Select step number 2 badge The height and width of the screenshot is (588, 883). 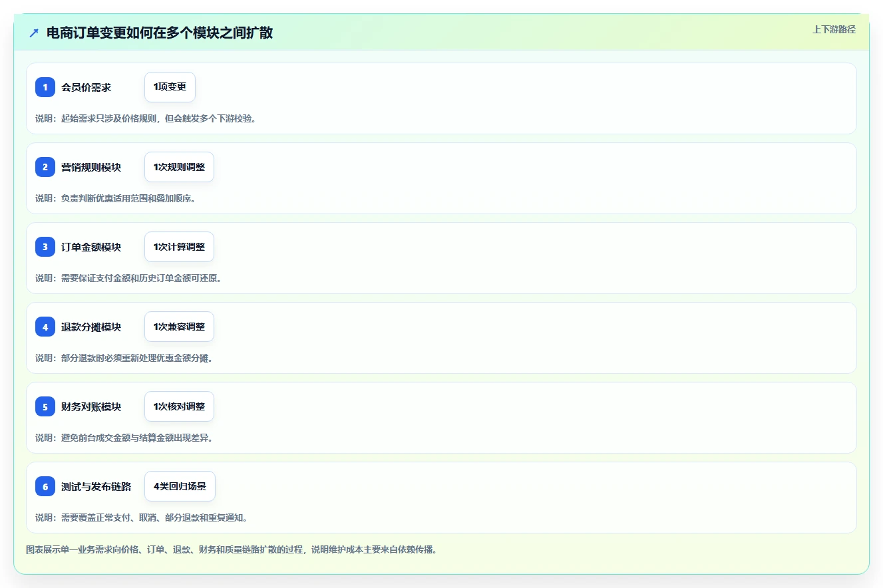click(45, 167)
